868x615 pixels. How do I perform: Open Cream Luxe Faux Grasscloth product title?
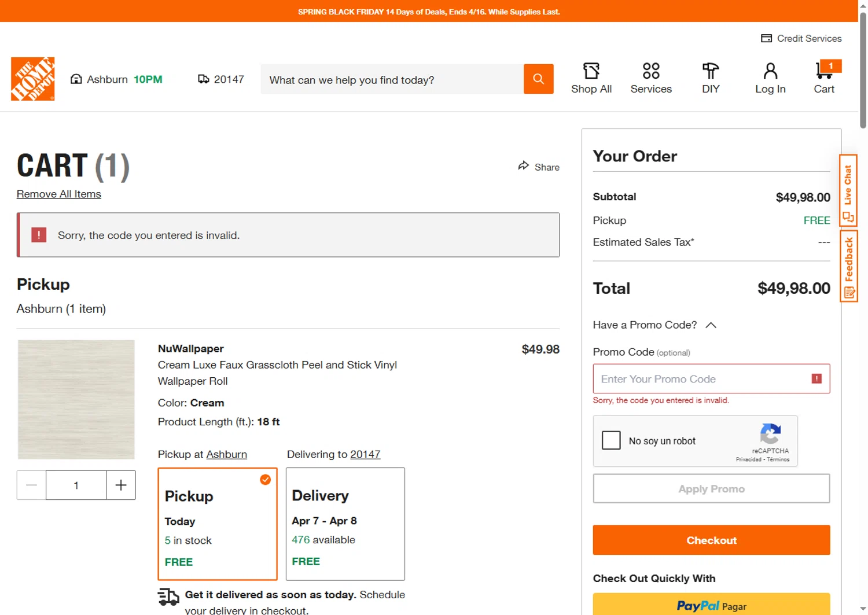pyautogui.click(x=277, y=373)
